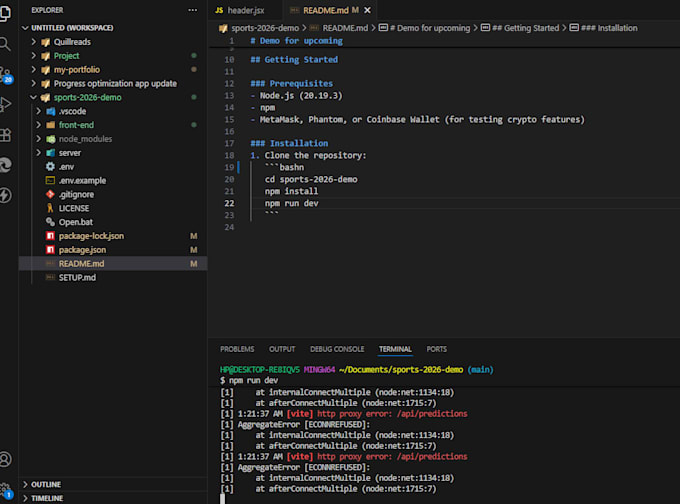This screenshot has height=504, width=680.
Task: Open Run and Debug view
Action: tap(5, 105)
